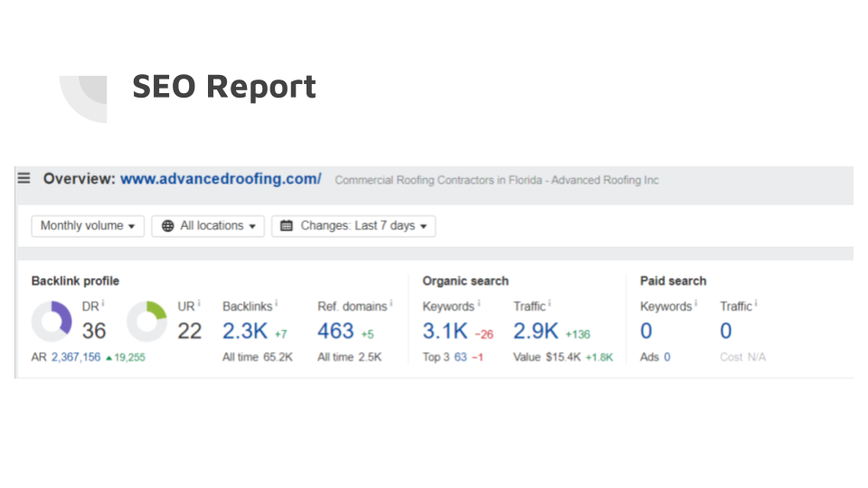Click the SEO Report slide title
This screenshot has height=488, width=868.
click(224, 87)
